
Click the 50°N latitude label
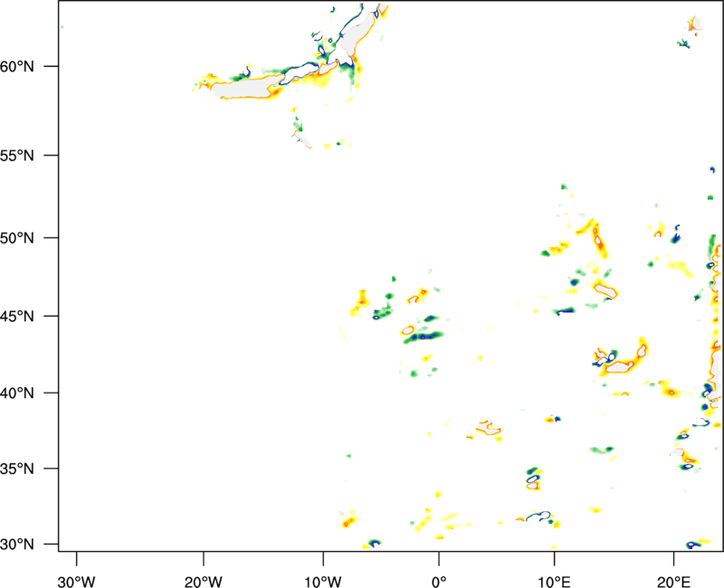(x=17, y=238)
